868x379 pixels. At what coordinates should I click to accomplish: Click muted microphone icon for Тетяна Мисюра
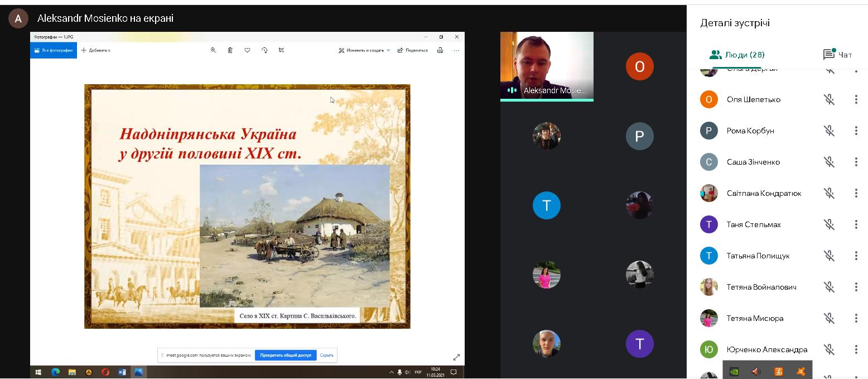click(830, 318)
